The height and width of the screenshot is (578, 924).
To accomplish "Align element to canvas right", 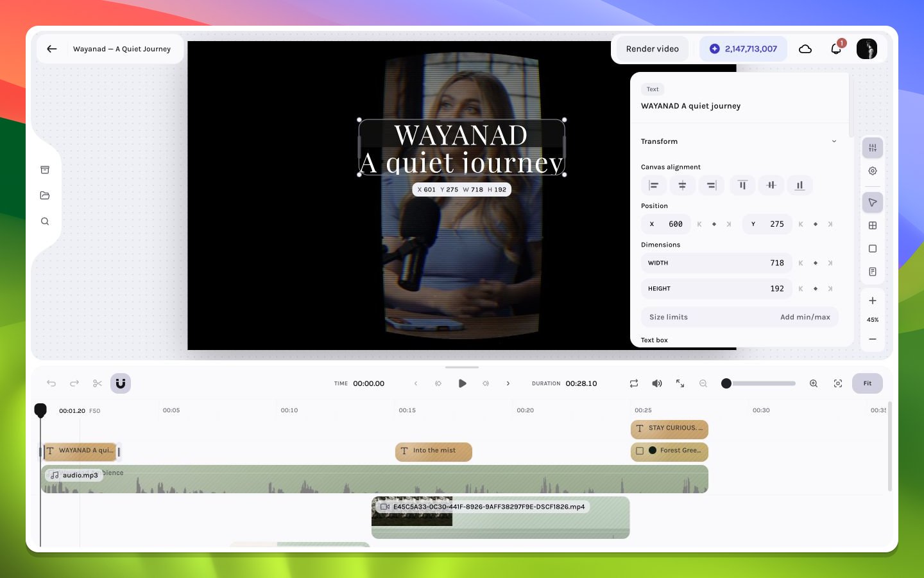I will [712, 186].
